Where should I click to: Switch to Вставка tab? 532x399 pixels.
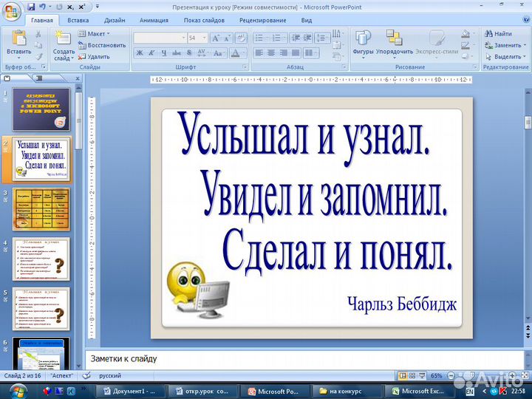[78, 21]
